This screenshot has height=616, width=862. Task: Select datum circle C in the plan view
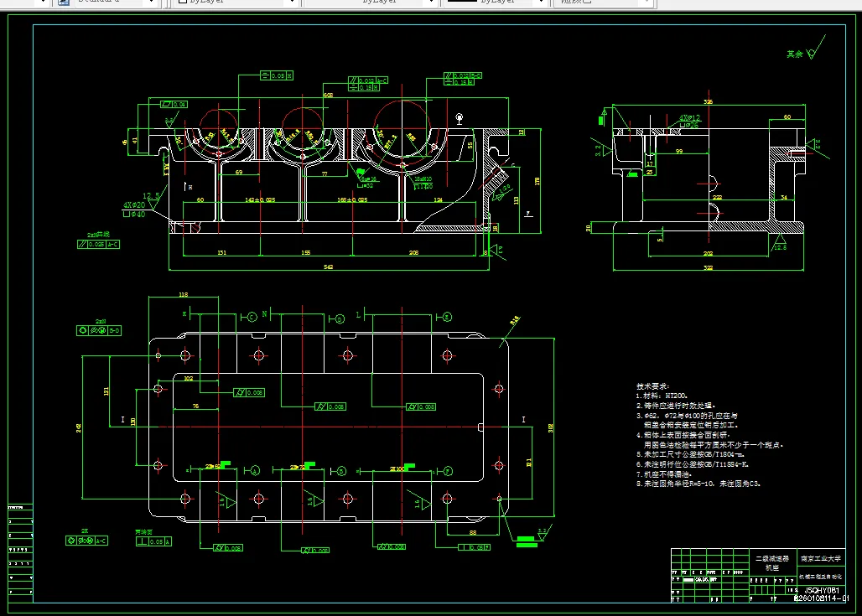(252, 317)
